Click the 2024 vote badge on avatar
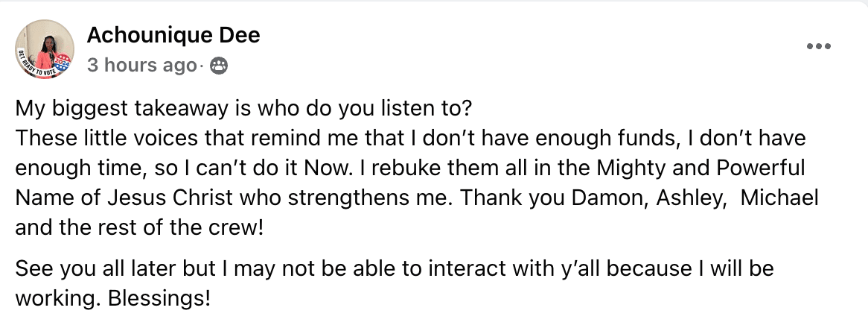The height and width of the screenshot is (328, 868). coord(63,63)
